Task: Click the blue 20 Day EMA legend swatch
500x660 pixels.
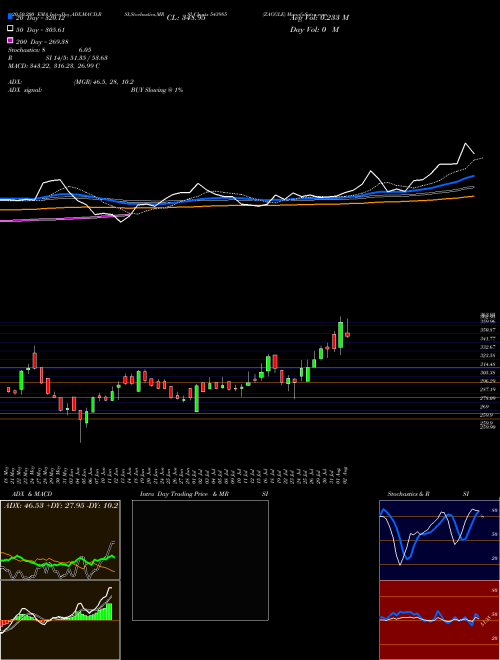Action: (x=10, y=16)
